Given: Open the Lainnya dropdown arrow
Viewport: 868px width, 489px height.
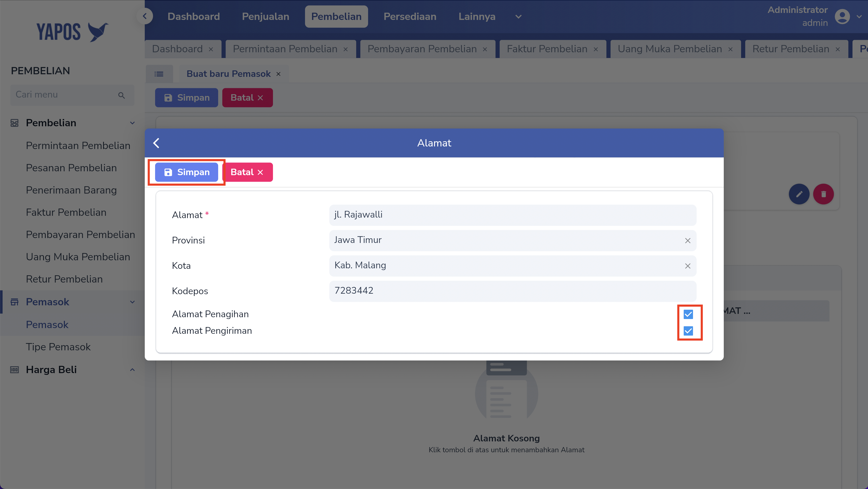Looking at the screenshot, I should [x=519, y=17].
